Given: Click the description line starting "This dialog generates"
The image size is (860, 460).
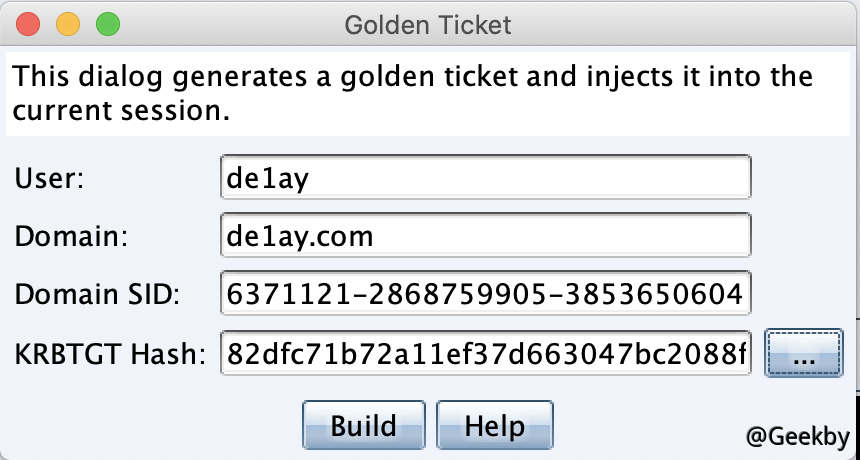Looking at the screenshot, I should pos(414,77).
